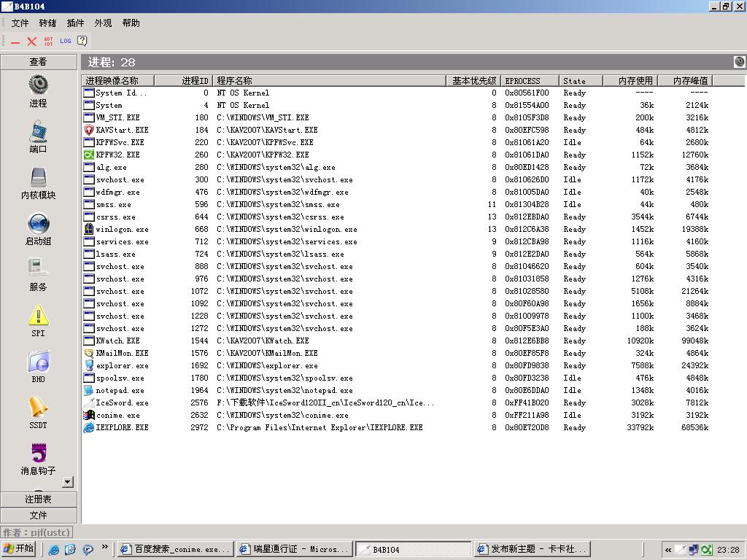Sort by 内存使用 column header

[x=630, y=80]
